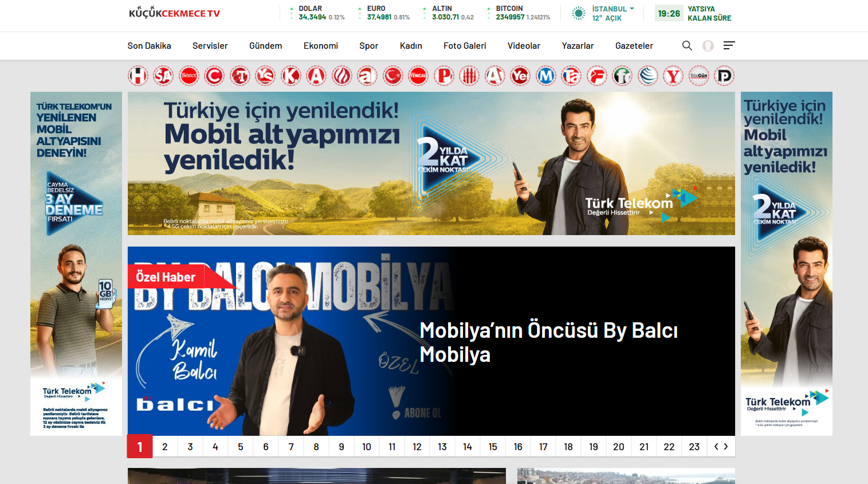The height and width of the screenshot is (484, 868).
Task: Click the Özel Haber badge
Action: (x=166, y=277)
